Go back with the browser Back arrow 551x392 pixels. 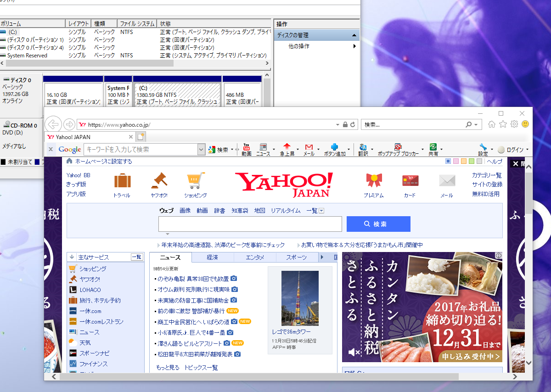pos(54,124)
